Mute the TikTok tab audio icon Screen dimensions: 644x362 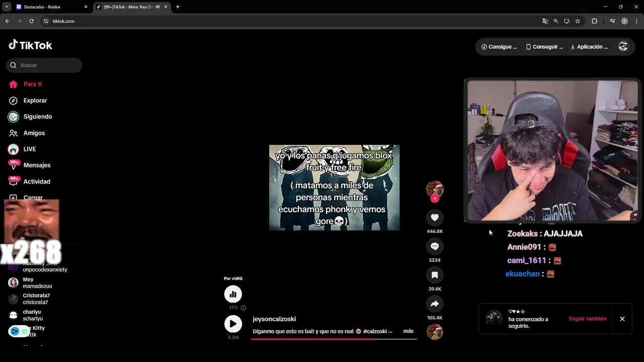[157, 7]
